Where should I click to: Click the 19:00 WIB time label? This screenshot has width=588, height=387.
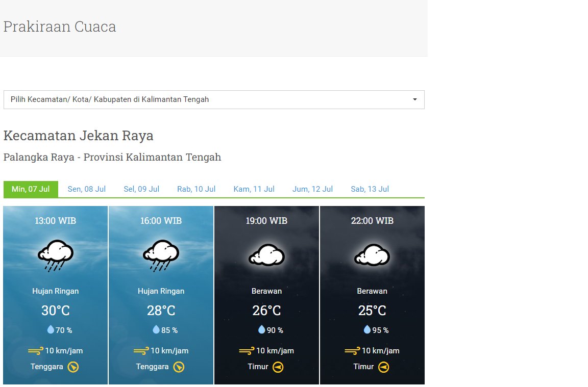266,221
